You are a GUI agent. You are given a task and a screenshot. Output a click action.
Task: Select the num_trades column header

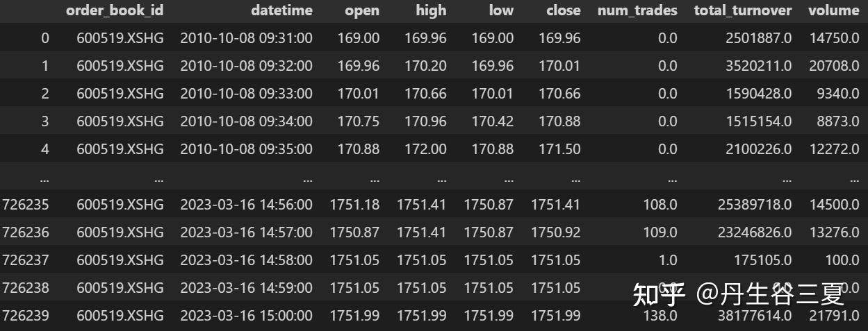637,10
